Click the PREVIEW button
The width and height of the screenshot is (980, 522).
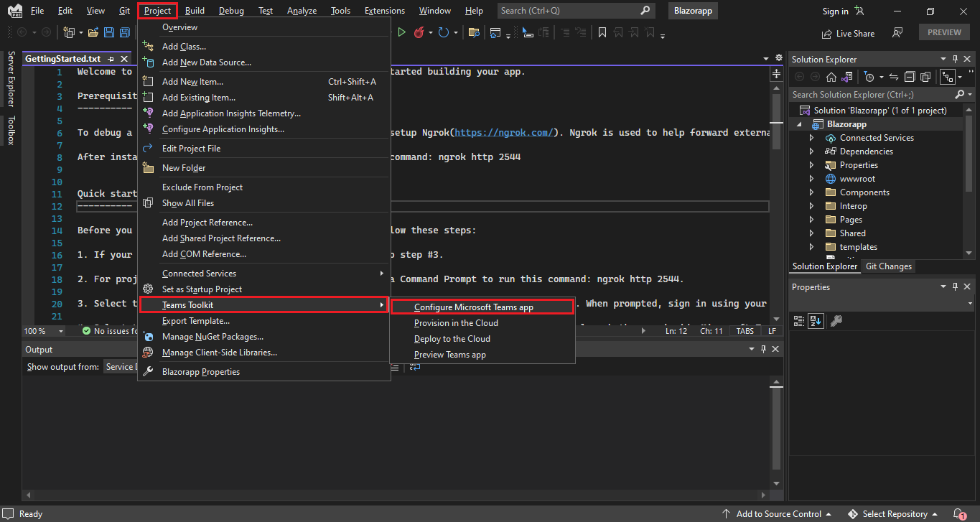[944, 32]
